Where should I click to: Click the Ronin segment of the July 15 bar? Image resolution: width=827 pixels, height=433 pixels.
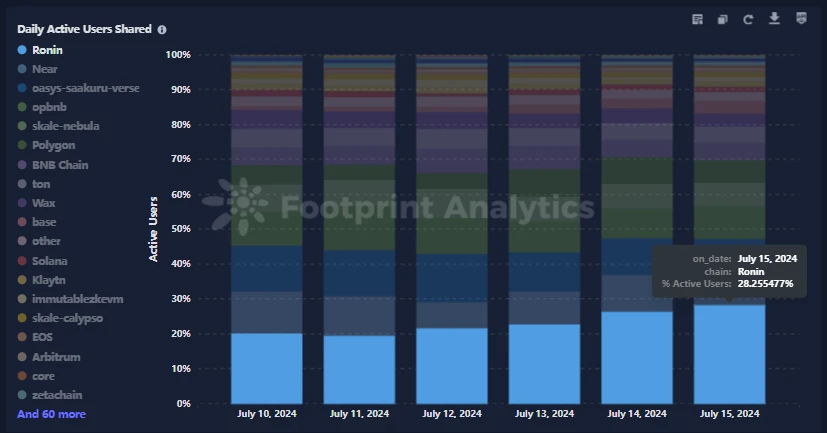point(729,354)
